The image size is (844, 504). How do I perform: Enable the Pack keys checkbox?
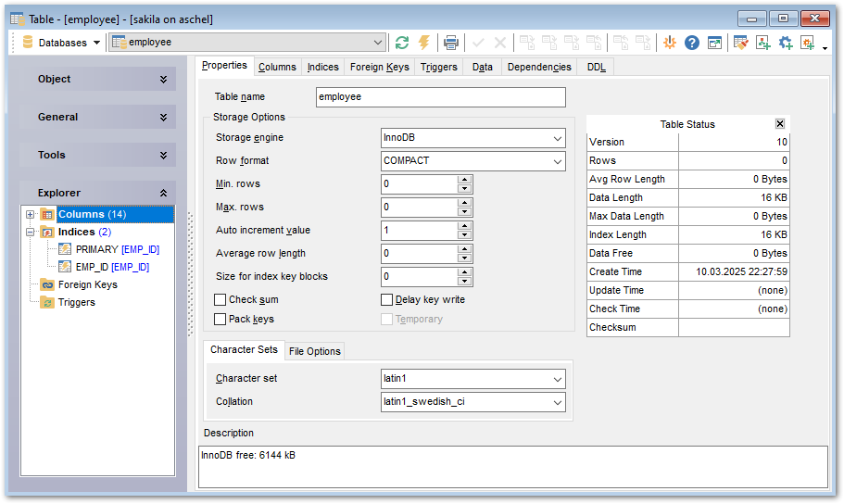tap(220, 320)
